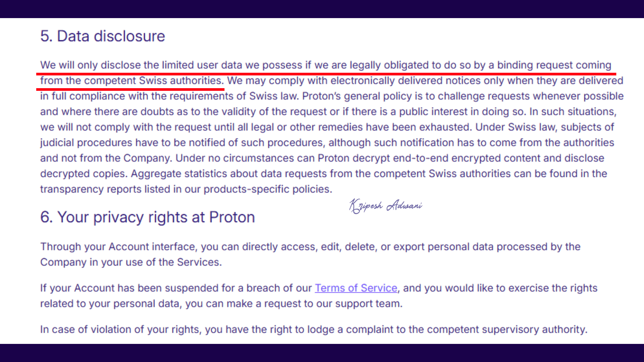Click the paragraph starting "Through your Account interface"

(x=310, y=254)
